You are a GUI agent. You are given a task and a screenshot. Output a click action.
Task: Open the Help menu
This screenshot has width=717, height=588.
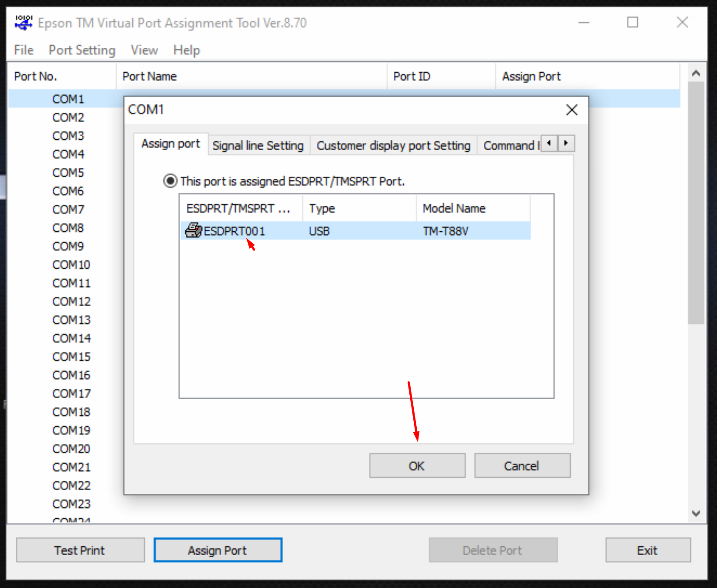pyautogui.click(x=187, y=50)
